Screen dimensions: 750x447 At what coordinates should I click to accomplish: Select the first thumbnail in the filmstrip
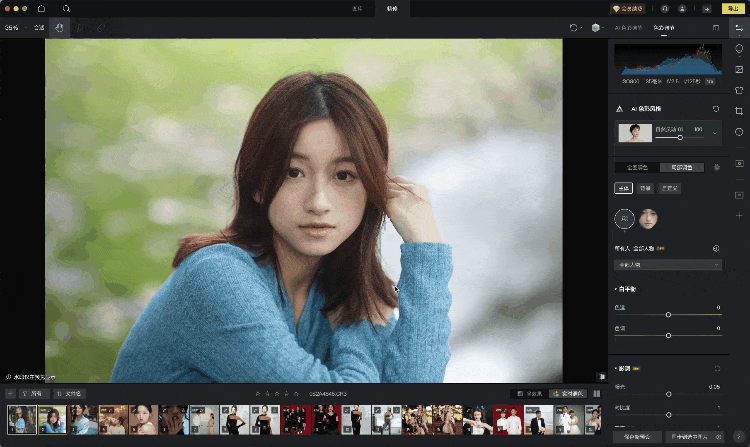click(x=21, y=419)
